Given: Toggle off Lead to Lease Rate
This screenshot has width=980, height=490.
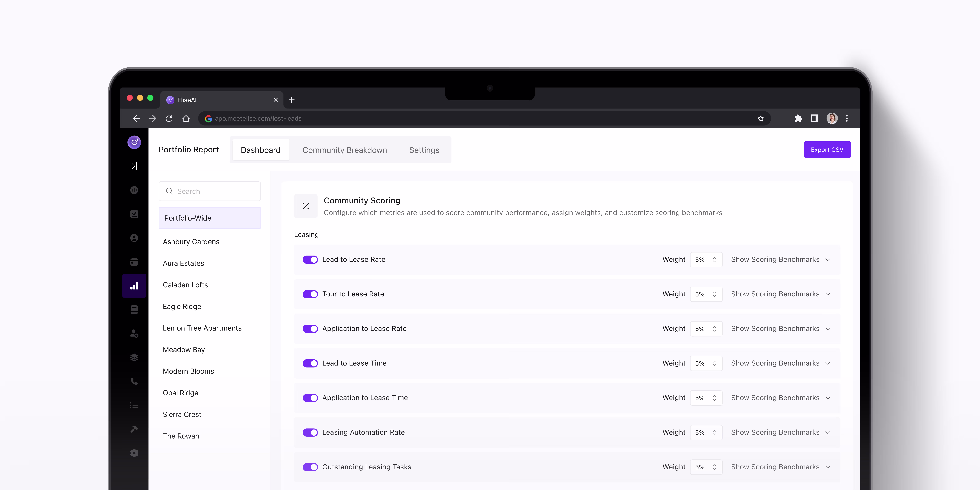Looking at the screenshot, I should 310,260.
